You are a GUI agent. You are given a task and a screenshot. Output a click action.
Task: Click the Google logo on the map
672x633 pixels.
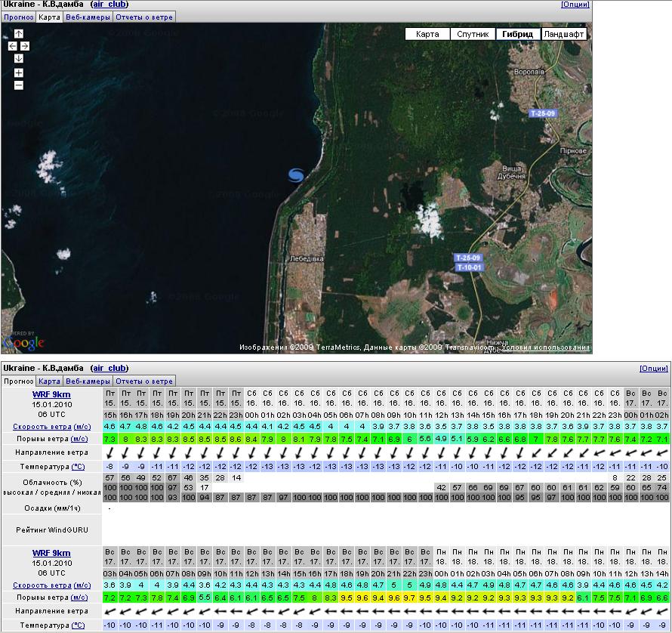pyautogui.click(x=23, y=344)
